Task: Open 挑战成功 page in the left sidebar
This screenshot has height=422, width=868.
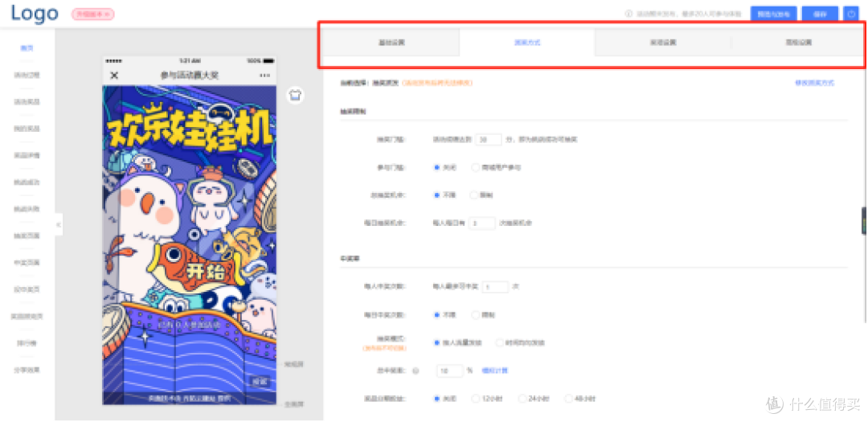Action: click(x=27, y=182)
